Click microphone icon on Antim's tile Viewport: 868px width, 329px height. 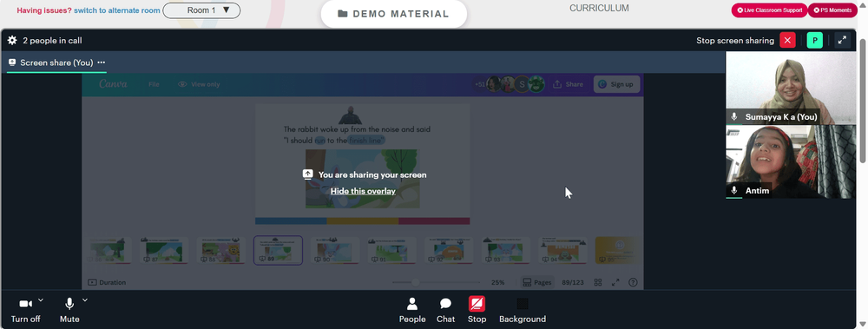click(x=734, y=190)
